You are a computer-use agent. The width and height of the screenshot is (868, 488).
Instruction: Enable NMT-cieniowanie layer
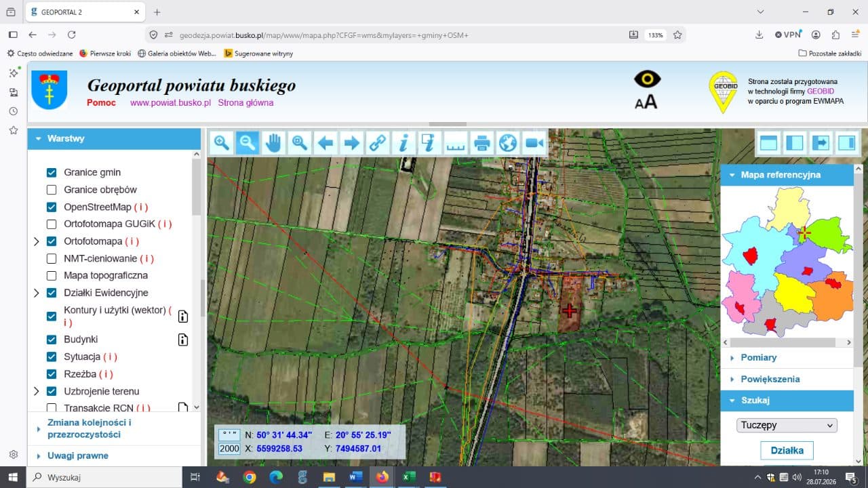(x=52, y=258)
